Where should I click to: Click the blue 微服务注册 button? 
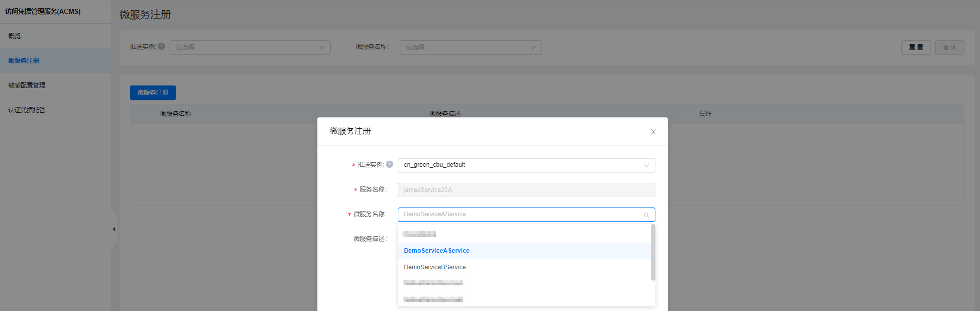click(153, 93)
